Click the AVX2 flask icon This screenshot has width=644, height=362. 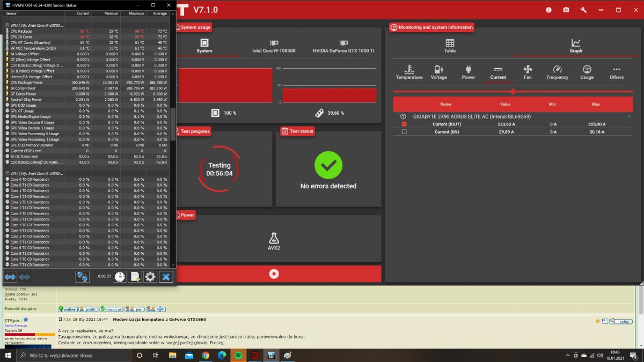click(274, 238)
